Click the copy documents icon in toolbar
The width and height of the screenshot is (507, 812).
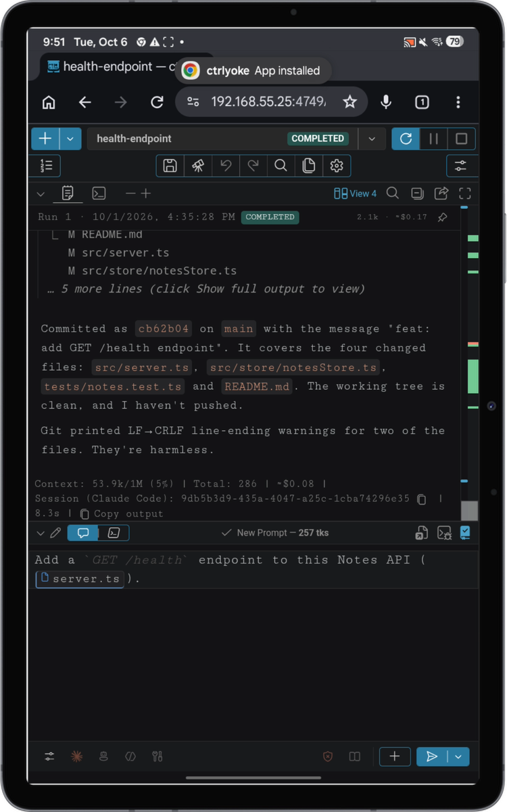pyautogui.click(x=309, y=166)
